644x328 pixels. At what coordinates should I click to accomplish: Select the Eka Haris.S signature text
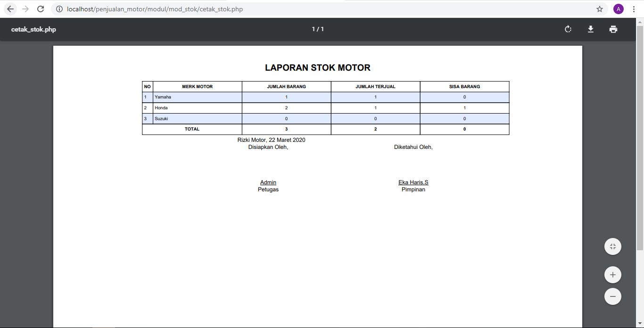tap(413, 182)
